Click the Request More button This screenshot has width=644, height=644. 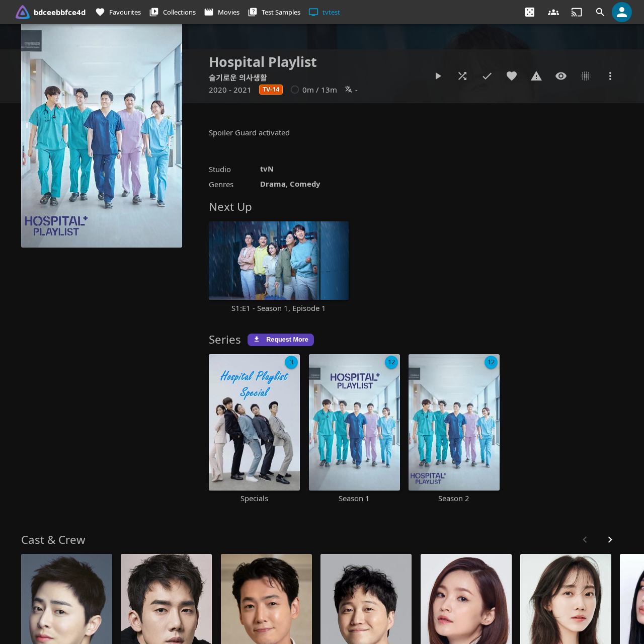point(281,340)
